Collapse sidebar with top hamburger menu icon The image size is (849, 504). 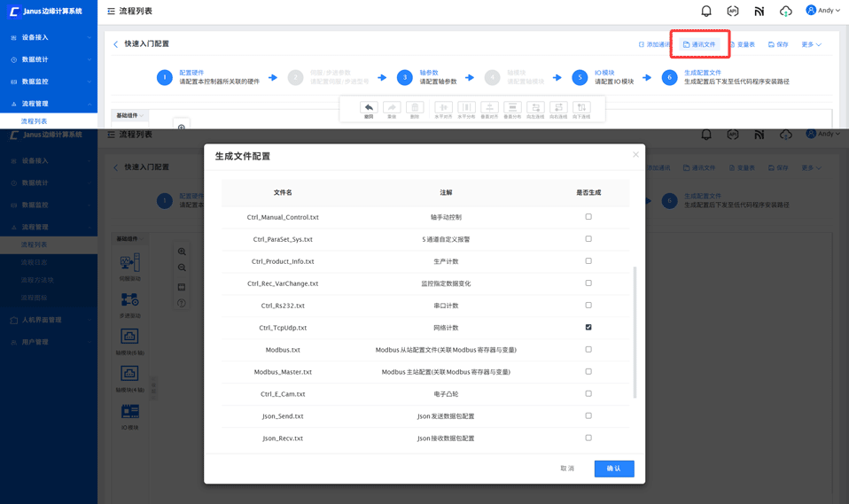[111, 12]
